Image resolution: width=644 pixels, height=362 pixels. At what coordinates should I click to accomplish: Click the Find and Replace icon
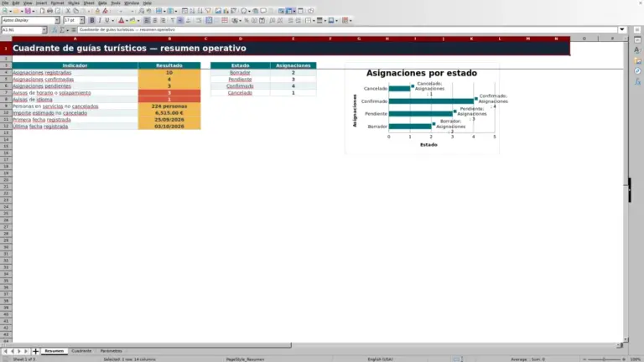pyautogui.click(x=141, y=11)
